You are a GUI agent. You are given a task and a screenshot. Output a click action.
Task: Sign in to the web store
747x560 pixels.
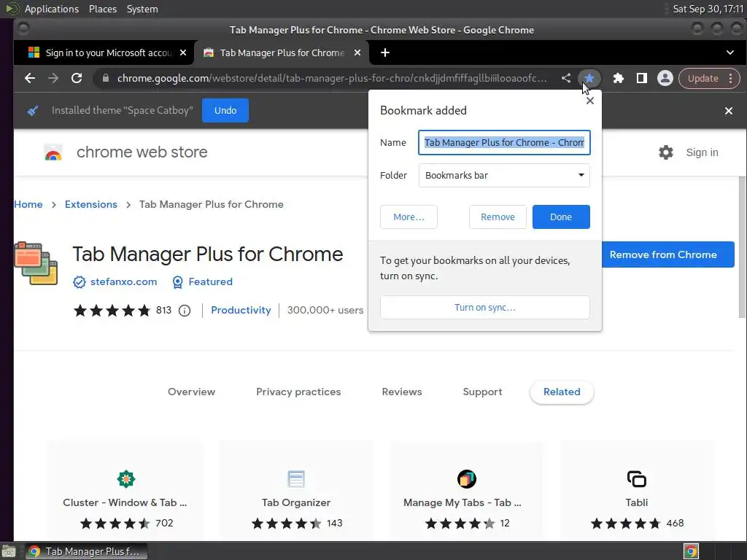tap(702, 152)
